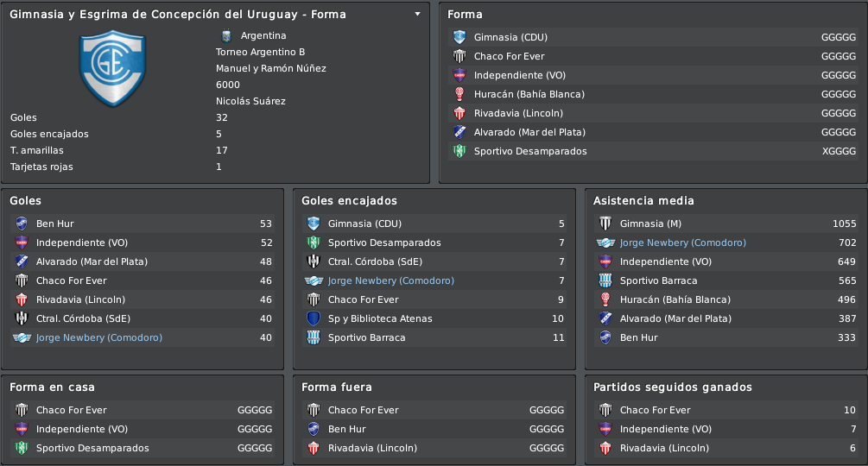Click Ctral. Córdoba badge in Goles panel
The image size is (868, 466).
[22, 318]
